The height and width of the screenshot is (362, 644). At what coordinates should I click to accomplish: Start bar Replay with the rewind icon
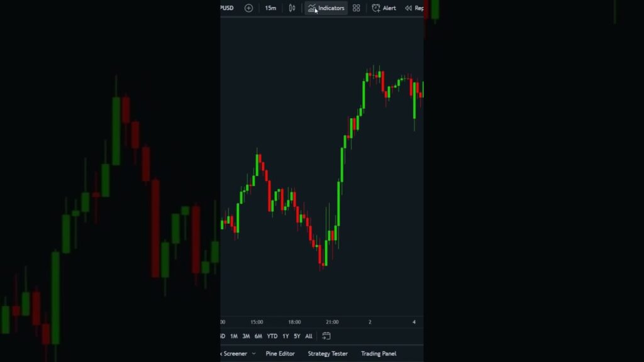pos(414,8)
